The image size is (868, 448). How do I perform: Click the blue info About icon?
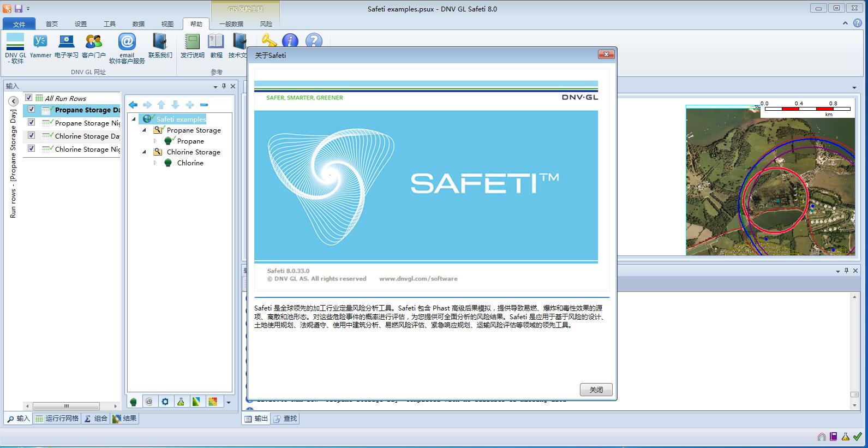tap(290, 41)
